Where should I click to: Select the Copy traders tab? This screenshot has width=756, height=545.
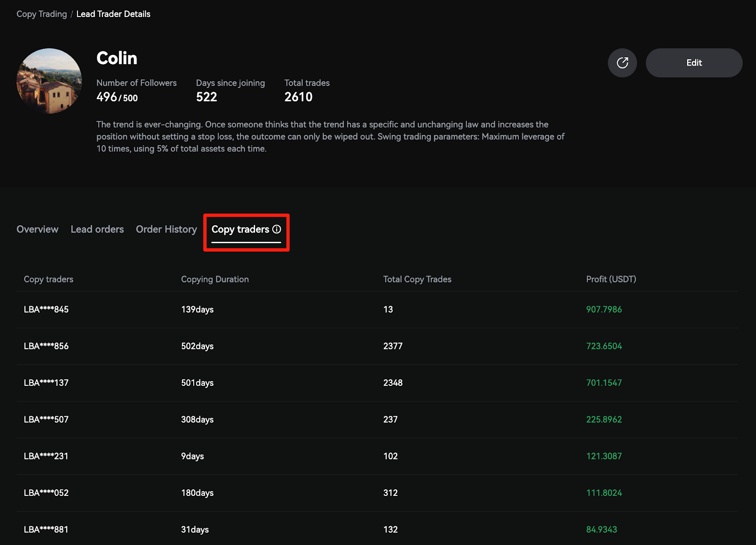click(x=240, y=230)
